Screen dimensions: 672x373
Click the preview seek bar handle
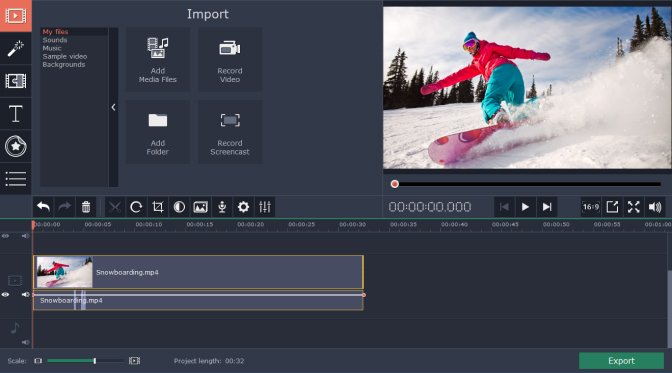click(395, 184)
